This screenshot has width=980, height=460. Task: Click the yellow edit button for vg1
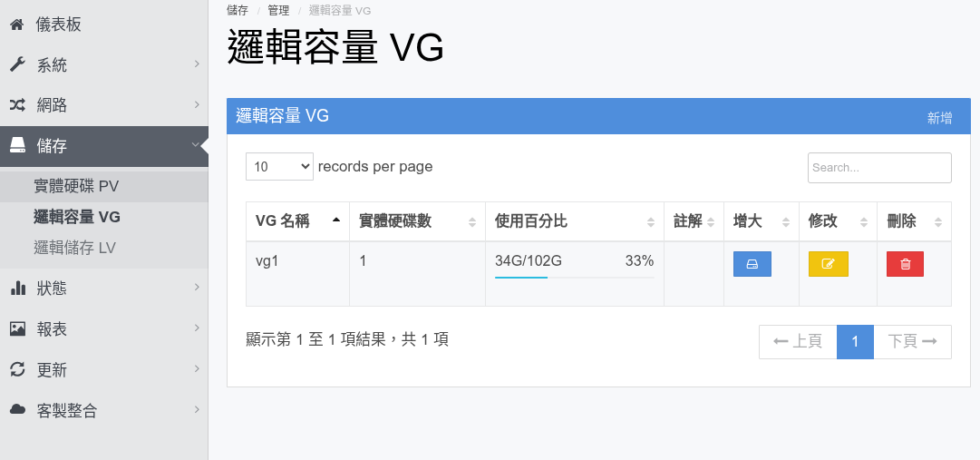coord(828,263)
